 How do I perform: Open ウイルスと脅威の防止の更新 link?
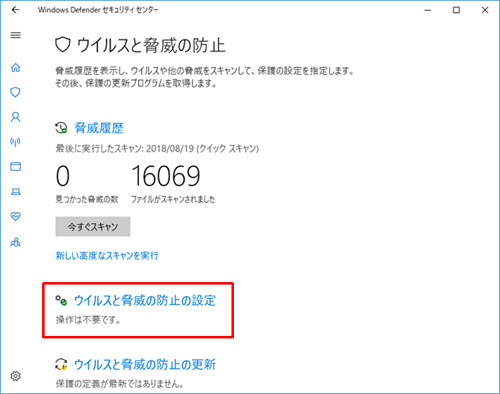point(145,364)
